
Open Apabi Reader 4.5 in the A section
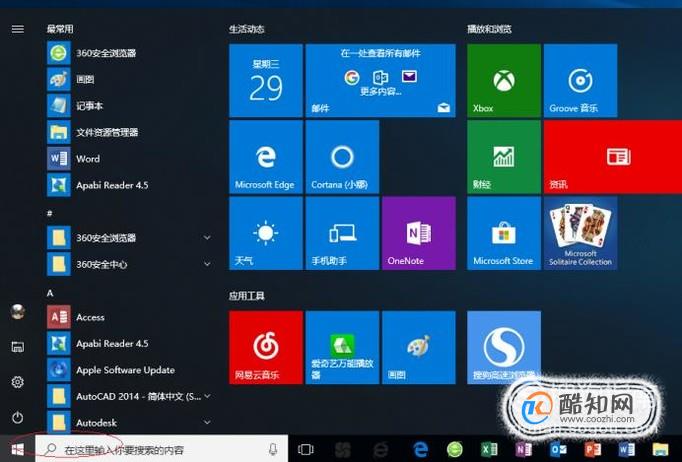(130, 344)
